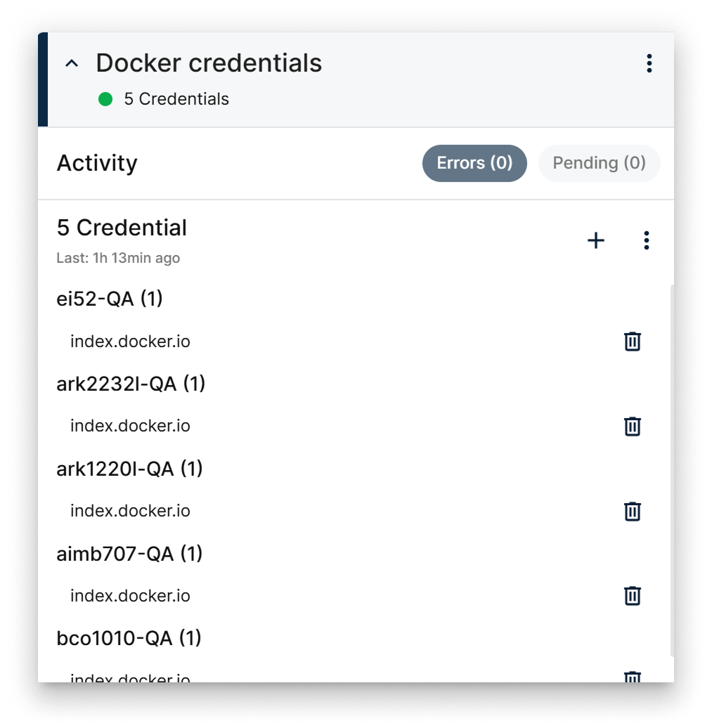Delete the ei52-QA credential via trash icon
The width and height of the screenshot is (712, 728).
point(632,342)
